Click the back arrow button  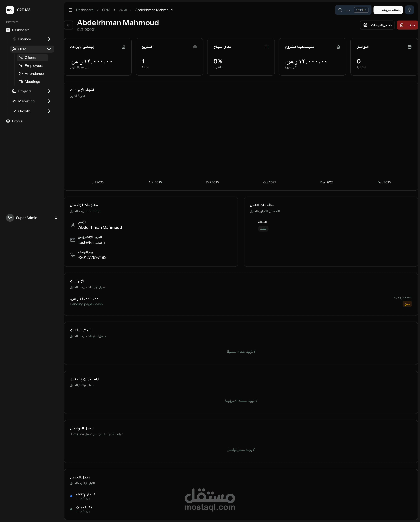click(68, 25)
